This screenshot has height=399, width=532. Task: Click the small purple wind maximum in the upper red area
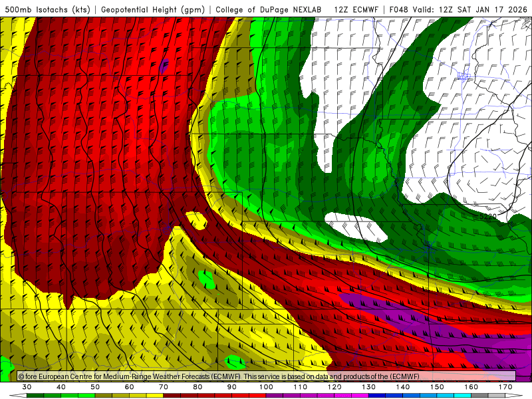tap(164, 65)
